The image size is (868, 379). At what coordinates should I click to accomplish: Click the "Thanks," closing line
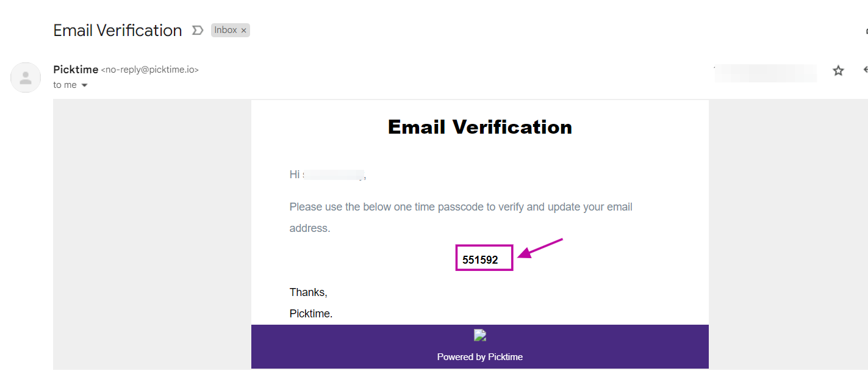[x=309, y=292]
